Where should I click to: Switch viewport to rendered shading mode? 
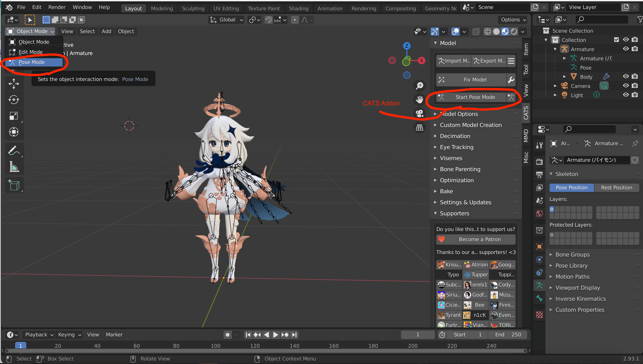(514, 31)
